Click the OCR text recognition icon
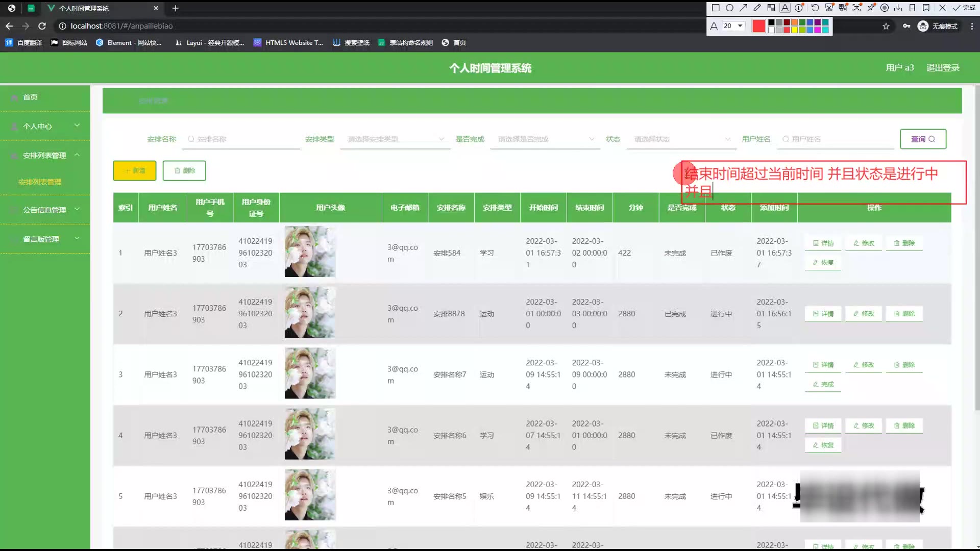 point(856,8)
